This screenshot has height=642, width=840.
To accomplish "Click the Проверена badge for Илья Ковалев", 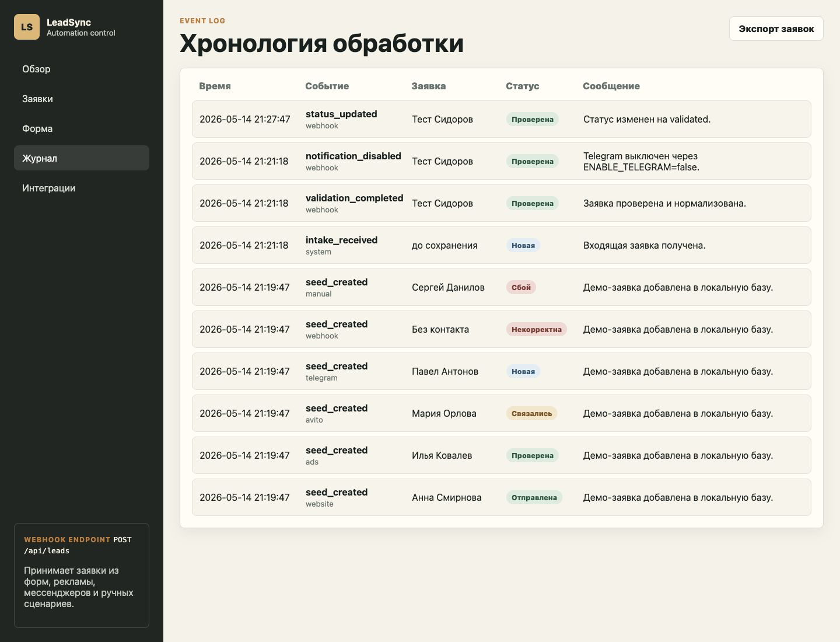I will [x=532, y=455].
